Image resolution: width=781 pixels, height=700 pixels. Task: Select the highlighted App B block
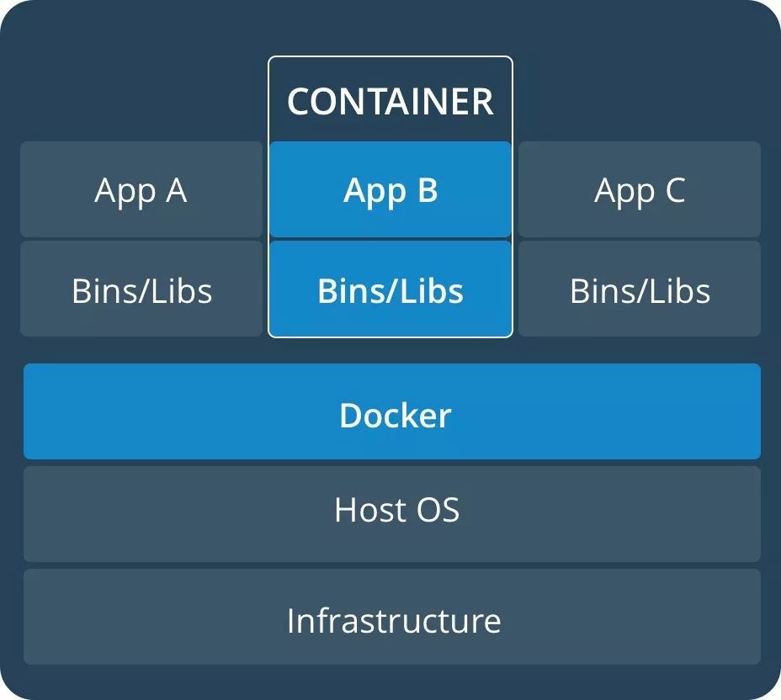390,189
